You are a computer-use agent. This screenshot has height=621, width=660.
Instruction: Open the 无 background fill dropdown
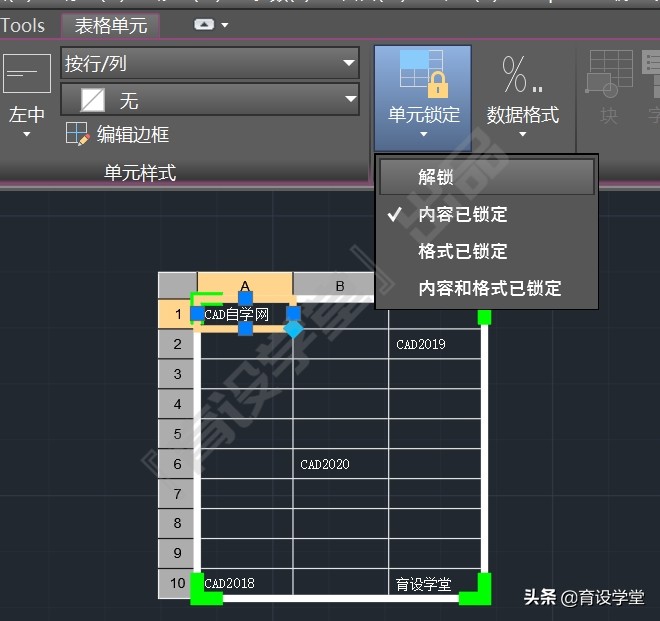click(210, 99)
